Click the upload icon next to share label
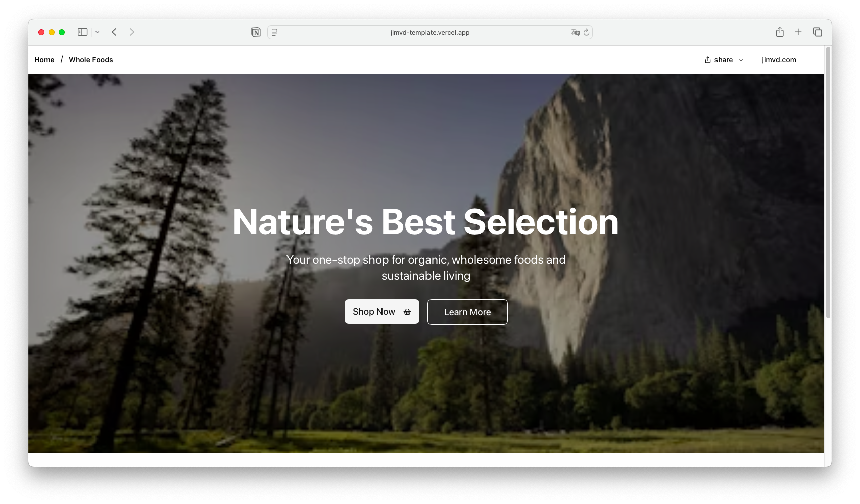This screenshot has width=860, height=504. (x=707, y=59)
